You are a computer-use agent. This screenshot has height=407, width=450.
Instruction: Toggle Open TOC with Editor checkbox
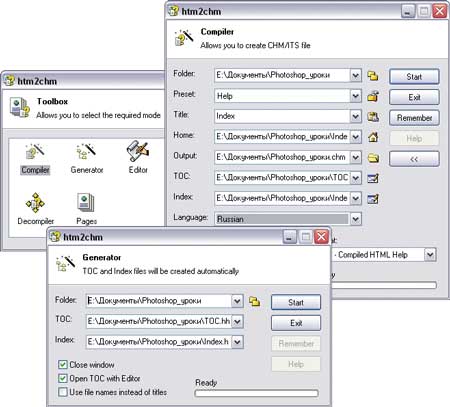[x=62, y=378]
